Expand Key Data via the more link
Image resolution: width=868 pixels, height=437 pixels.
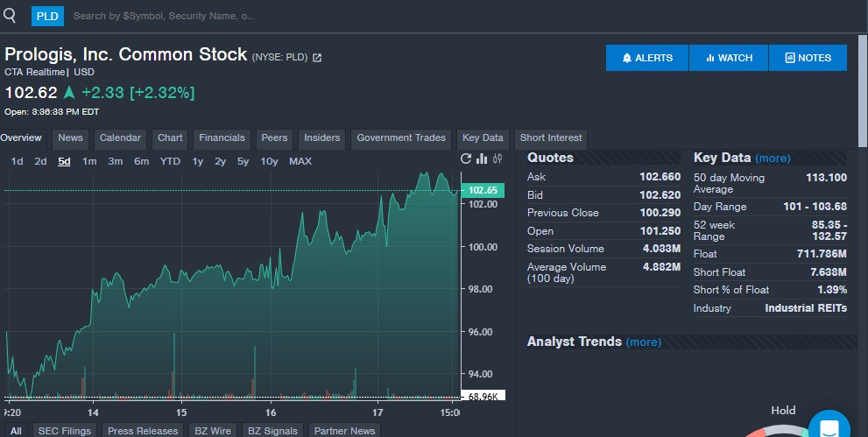pyautogui.click(x=773, y=159)
